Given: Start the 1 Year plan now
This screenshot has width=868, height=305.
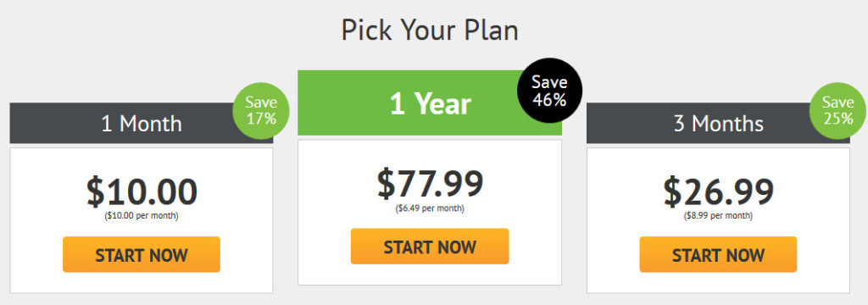Looking at the screenshot, I should coord(430,247).
